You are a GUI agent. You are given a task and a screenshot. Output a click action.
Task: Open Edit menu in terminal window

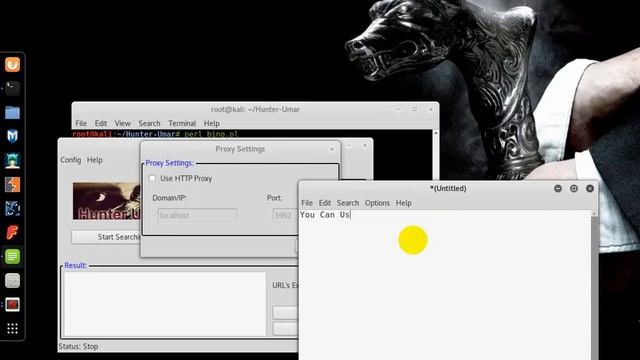[101, 123]
